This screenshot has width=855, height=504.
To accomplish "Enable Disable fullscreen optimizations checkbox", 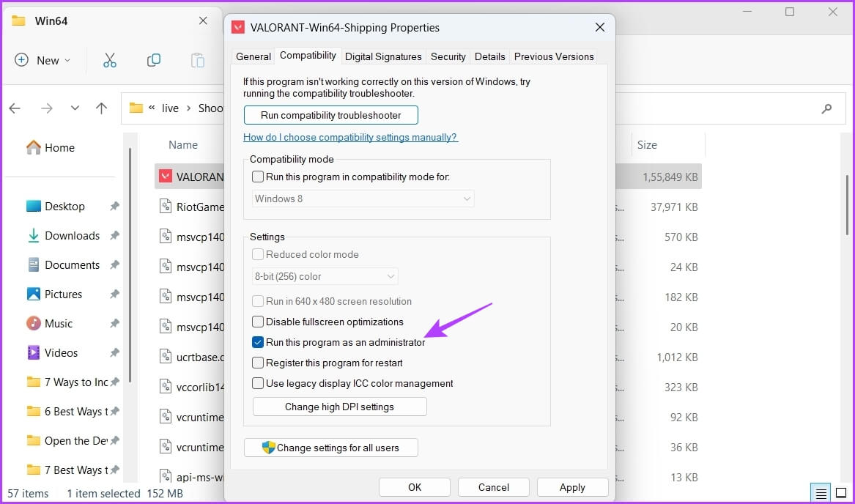I will 258,322.
